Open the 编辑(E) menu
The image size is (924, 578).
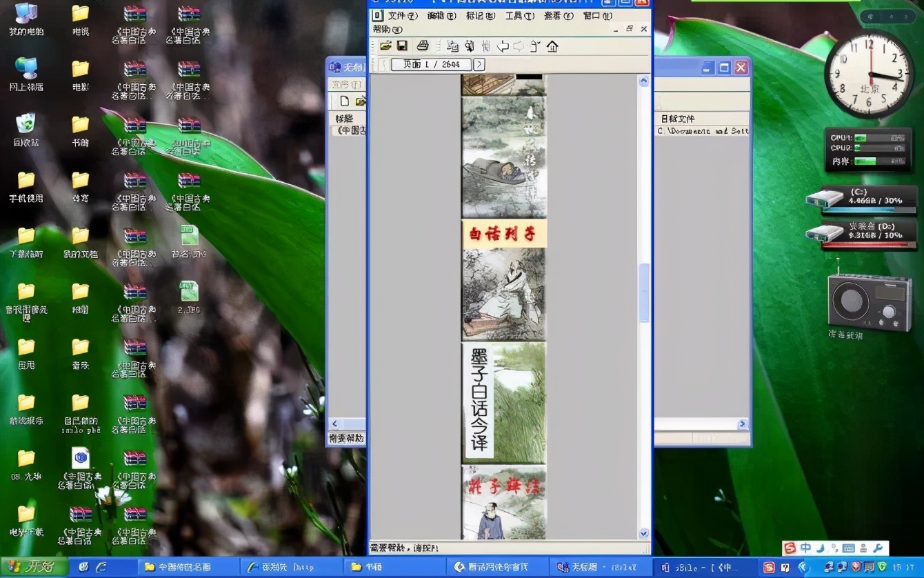[441, 16]
